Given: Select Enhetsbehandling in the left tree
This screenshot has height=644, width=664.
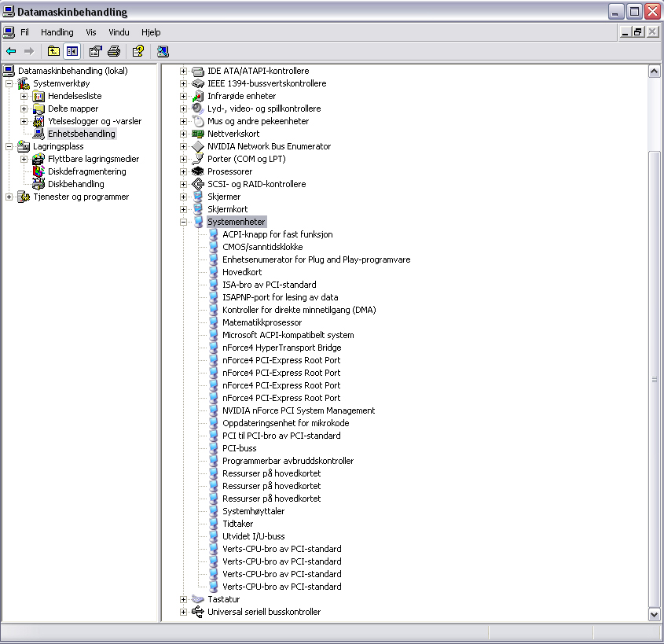Looking at the screenshot, I should (81, 134).
